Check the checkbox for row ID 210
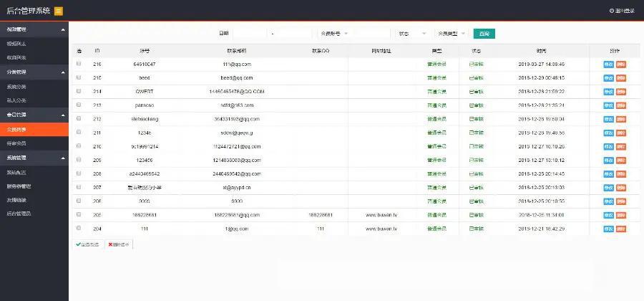 [x=79, y=146]
